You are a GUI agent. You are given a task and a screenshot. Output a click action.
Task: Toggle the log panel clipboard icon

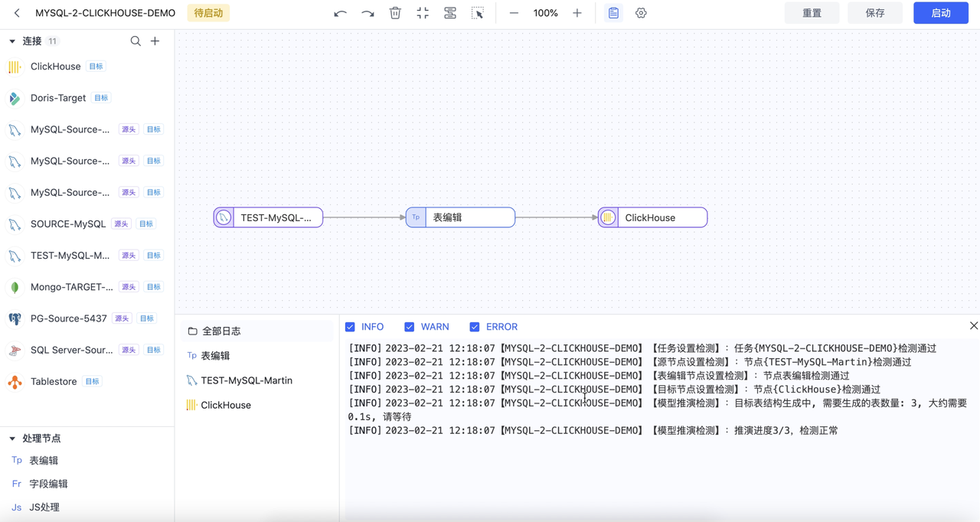click(613, 13)
